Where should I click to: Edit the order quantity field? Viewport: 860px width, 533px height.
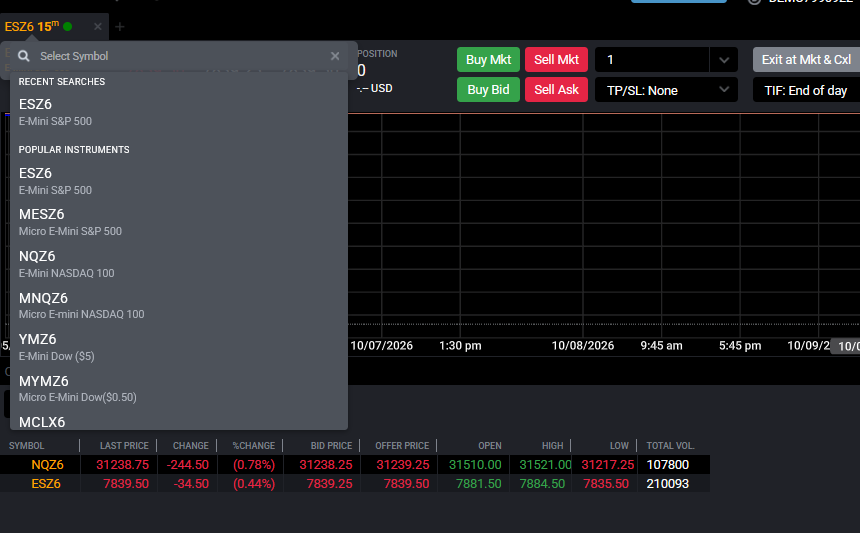click(x=652, y=60)
